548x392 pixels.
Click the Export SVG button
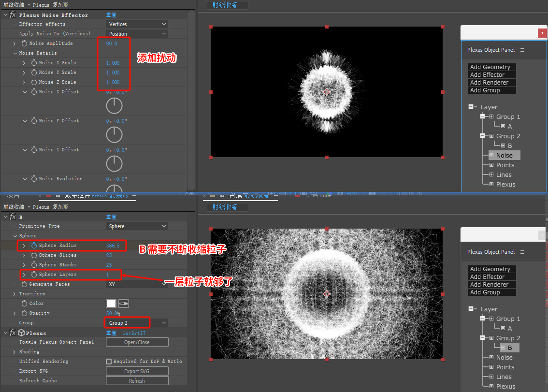point(137,371)
